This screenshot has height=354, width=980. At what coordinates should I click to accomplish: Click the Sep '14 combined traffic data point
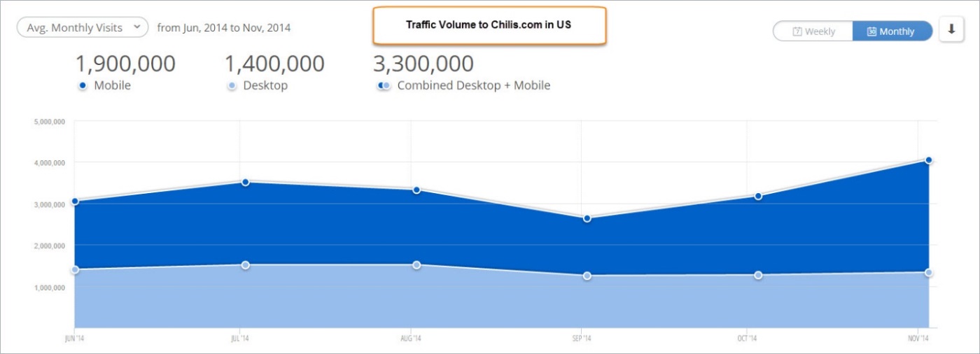587,218
